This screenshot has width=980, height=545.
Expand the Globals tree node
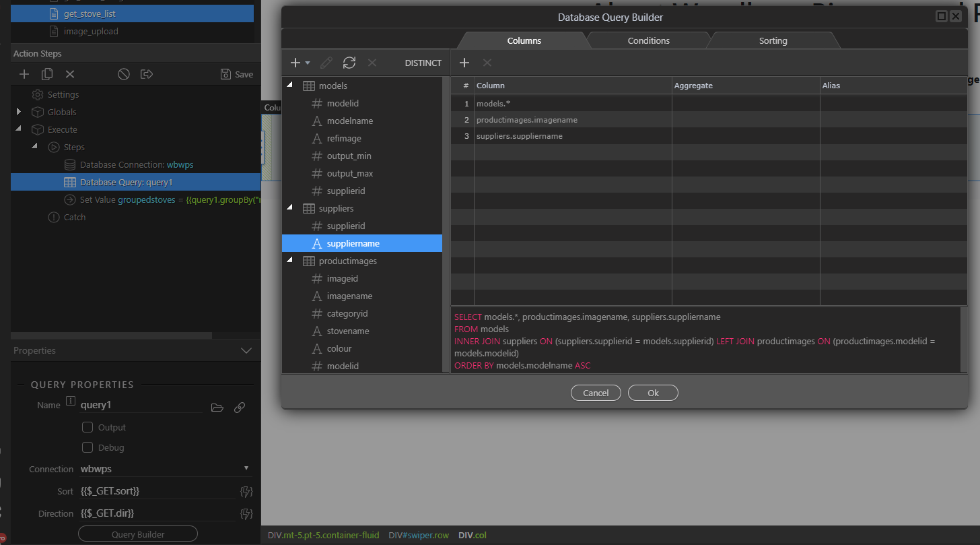19,112
